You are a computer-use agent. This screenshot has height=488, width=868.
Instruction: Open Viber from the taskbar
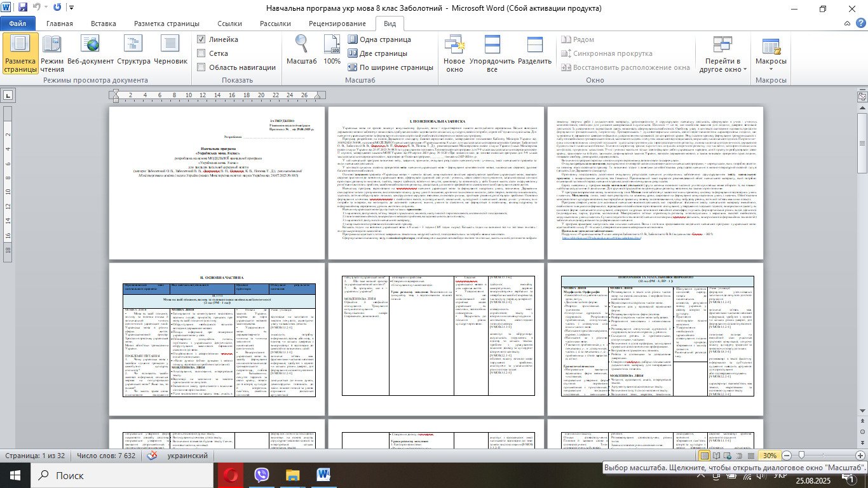pyautogui.click(x=261, y=475)
